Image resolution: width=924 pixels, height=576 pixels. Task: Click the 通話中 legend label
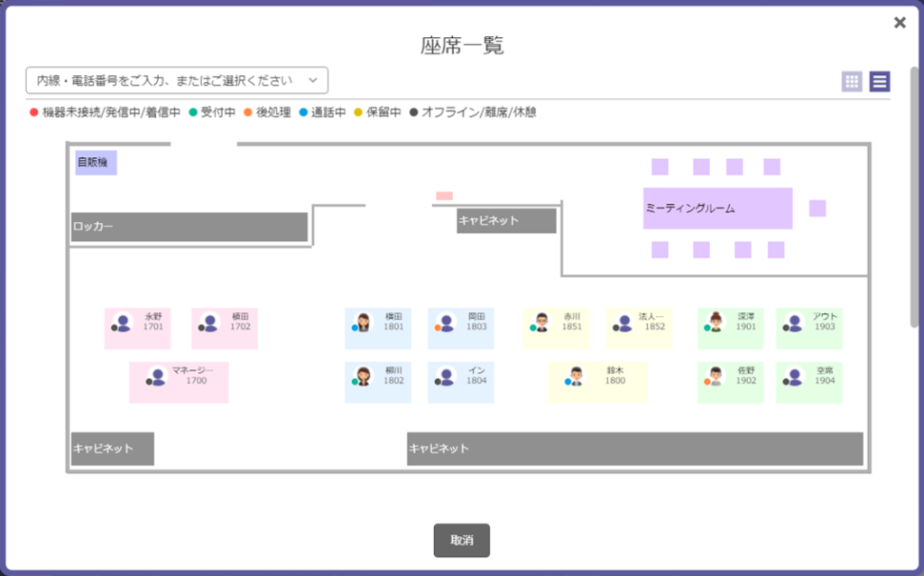pos(328,112)
